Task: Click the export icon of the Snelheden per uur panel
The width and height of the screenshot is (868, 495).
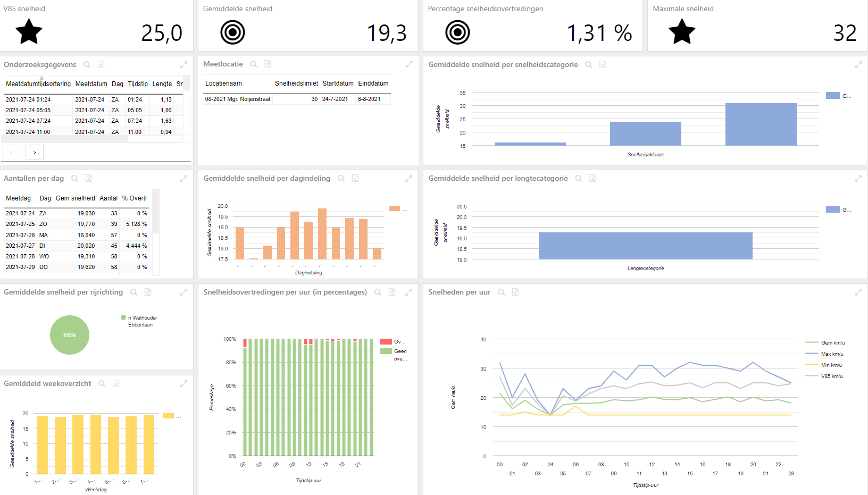Action: coord(515,292)
